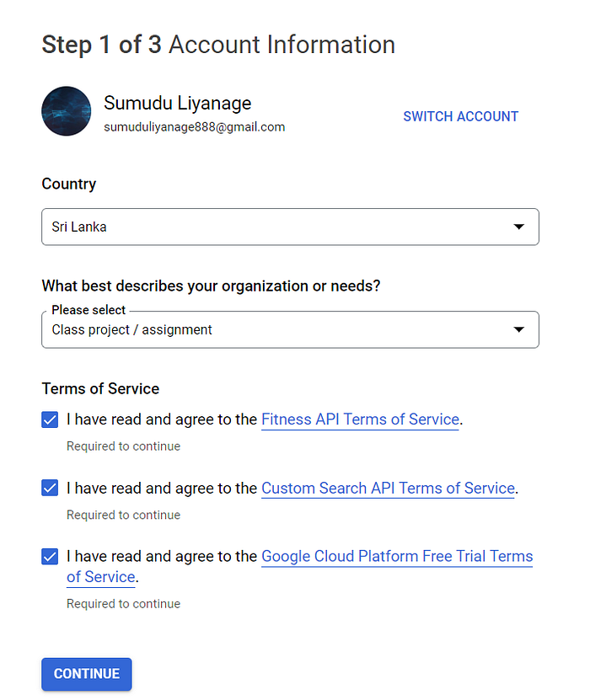Open Fitness API Terms of Service link

pos(360,419)
